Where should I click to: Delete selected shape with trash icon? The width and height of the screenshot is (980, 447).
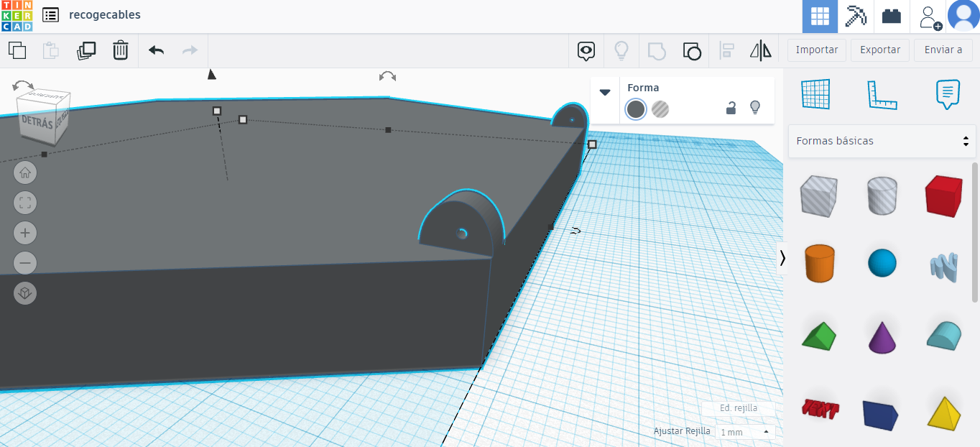point(121,50)
